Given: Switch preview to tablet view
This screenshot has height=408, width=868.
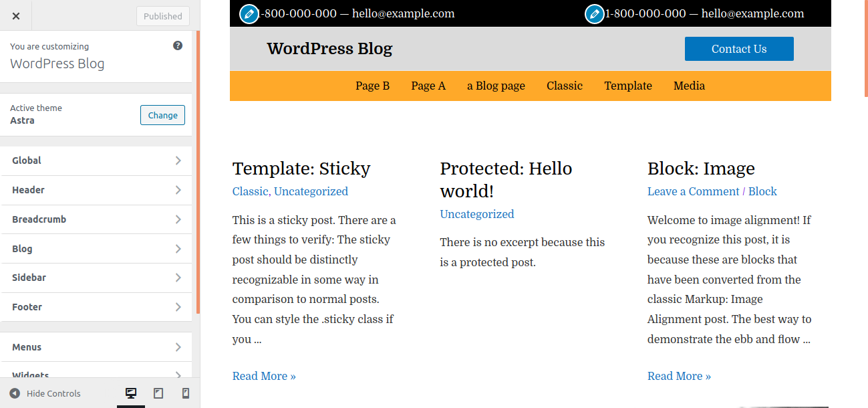Looking at the screenshot, I should [158, 393].
